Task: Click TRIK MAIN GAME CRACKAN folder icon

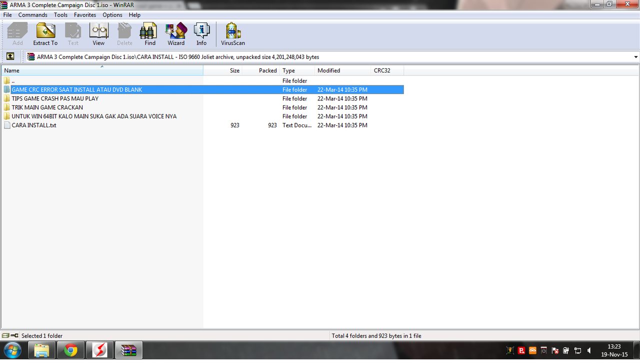Action: 7,107
